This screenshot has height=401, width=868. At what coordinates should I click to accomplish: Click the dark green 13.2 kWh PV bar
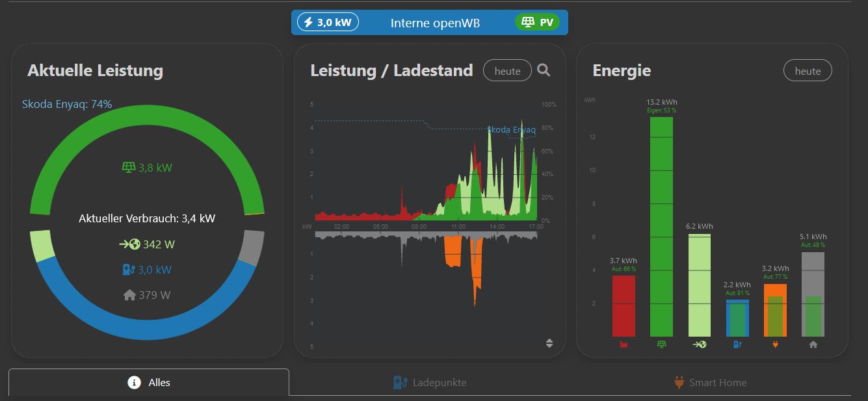(662, 227)
